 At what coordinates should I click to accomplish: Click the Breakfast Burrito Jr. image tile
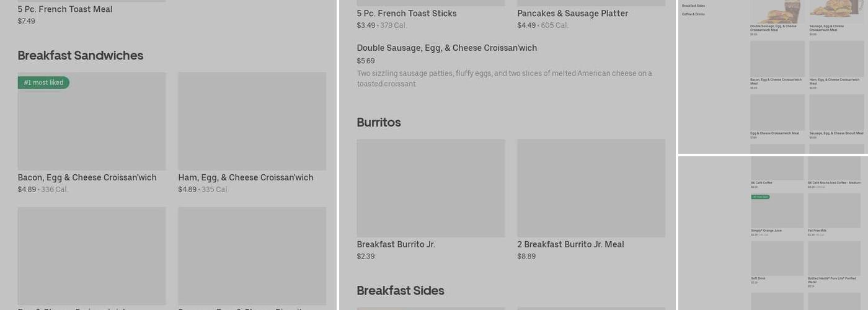[x=431, y=188]
